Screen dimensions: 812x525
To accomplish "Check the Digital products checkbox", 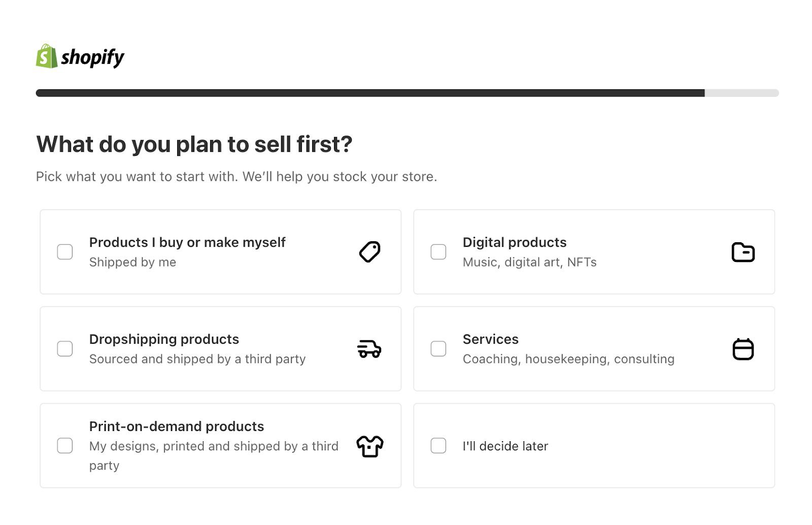I will [x=438, y=251].
